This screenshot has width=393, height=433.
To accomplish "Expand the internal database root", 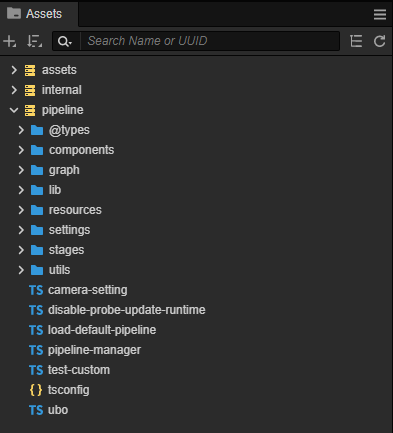I will point(14,90).
